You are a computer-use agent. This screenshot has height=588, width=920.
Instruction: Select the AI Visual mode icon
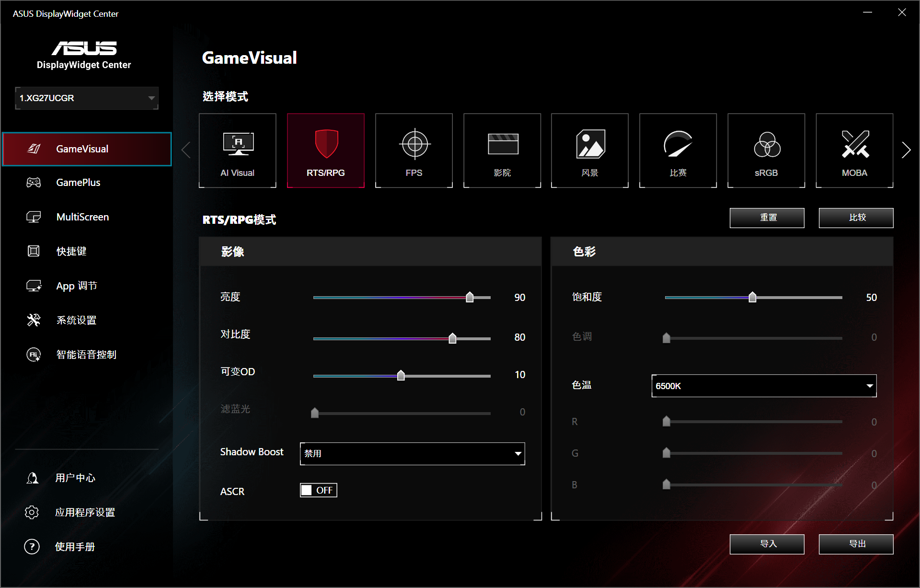[x=237, y=150]
